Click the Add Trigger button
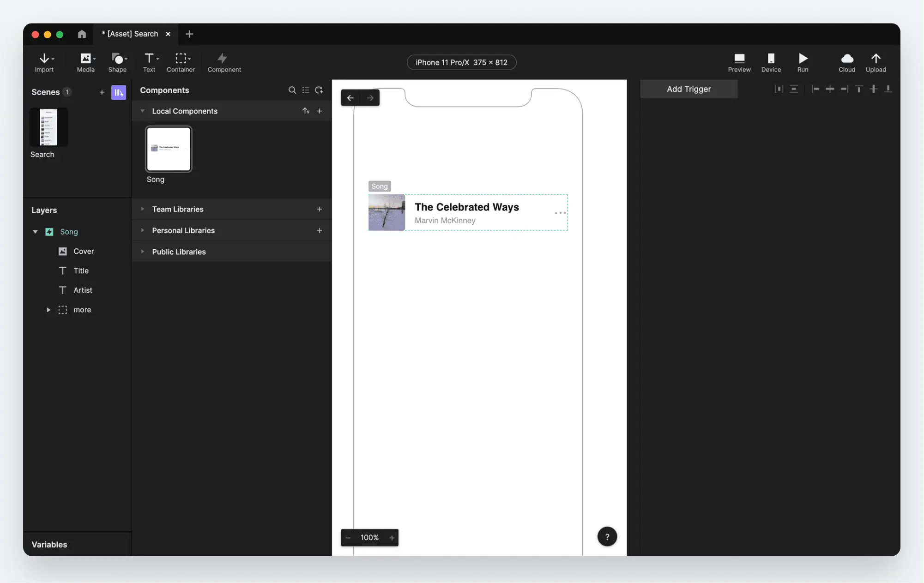Image resolution: width=924 pixels, height=583 pixels. (688, 89)
